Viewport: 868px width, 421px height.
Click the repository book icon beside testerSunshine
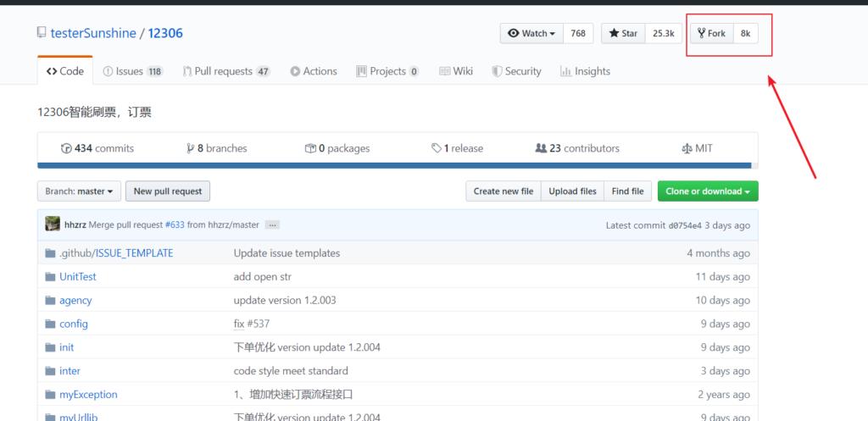[x=42, y=33]
